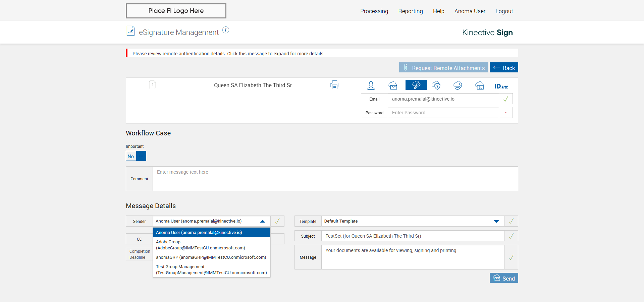Screen dimensions: 644x302
Task: Pick anomaGRP as the sender
Action: (211, 257)
